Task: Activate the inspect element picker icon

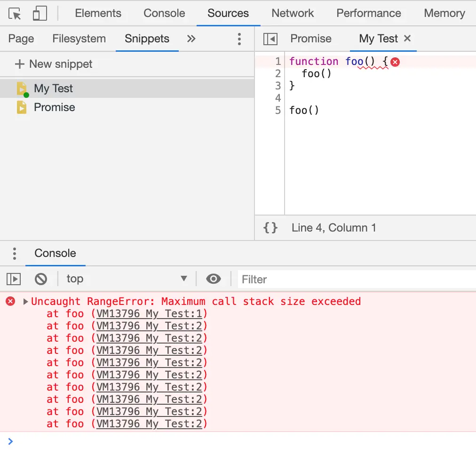Action: click(15, 14)
